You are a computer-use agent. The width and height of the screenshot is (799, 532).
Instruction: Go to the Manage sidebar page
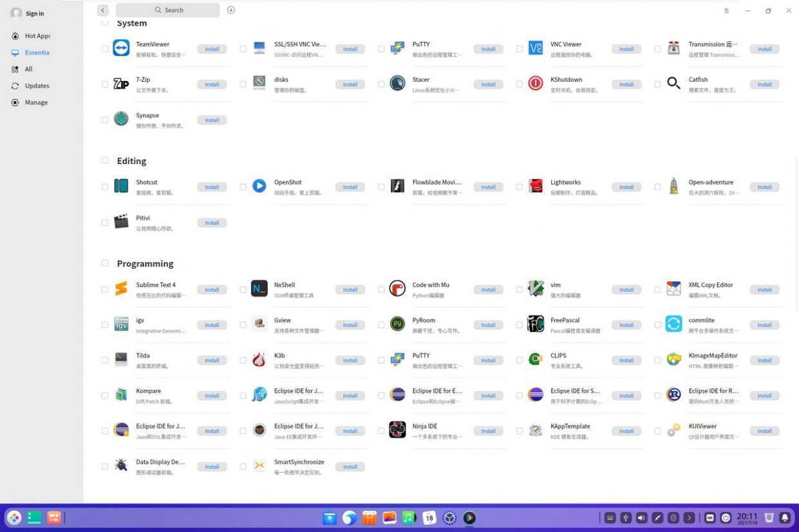(x=36, y=102)
